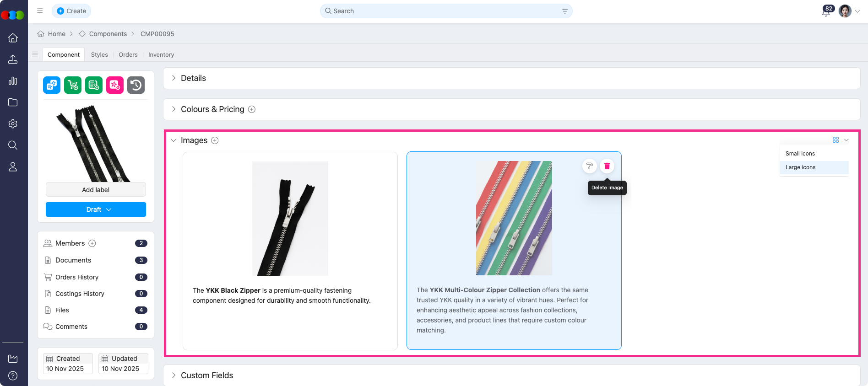868x386 pixels.
Task: Click the Add label button
Action: click(x=96, y=190)
